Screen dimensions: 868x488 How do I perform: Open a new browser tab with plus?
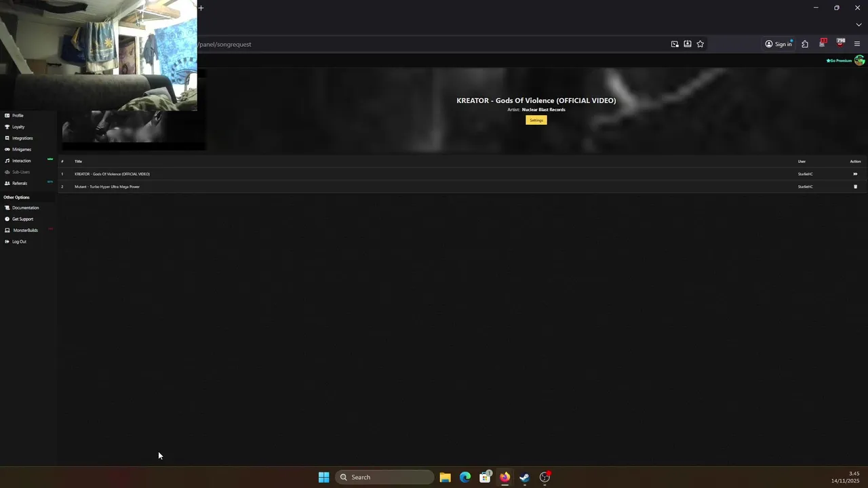point(201,8)
